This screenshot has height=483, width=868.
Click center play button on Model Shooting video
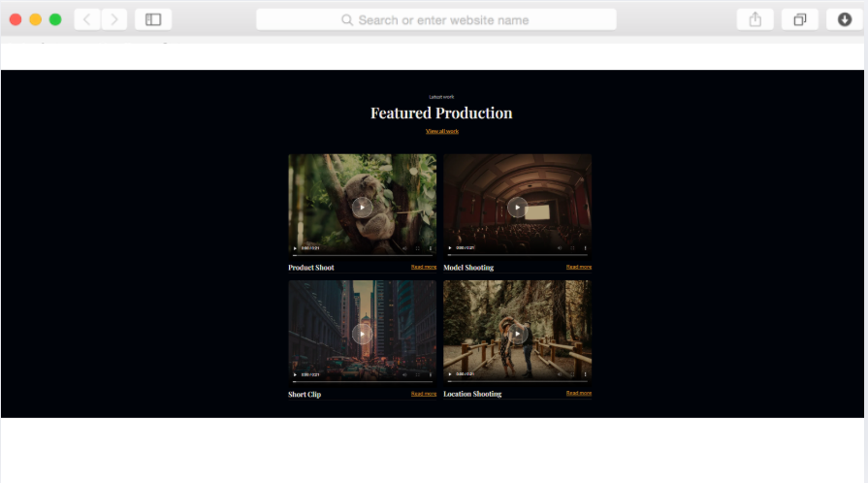517,207
